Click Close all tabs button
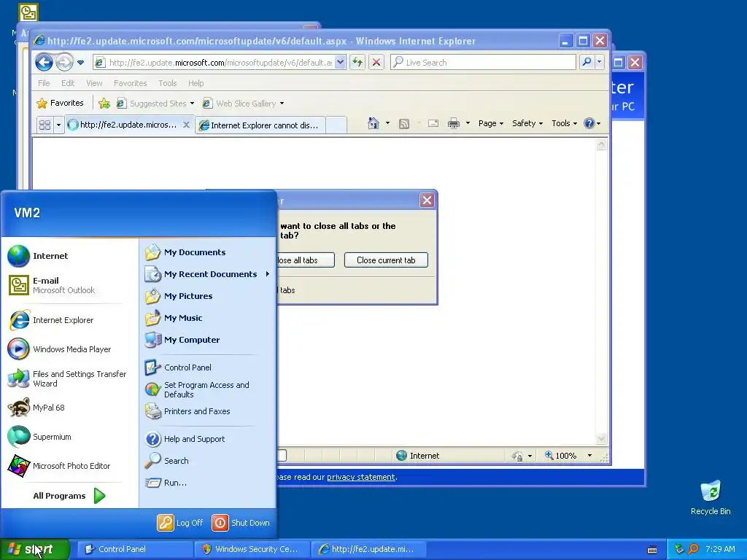This screenshot has height=560, width=747. point(305,260)
